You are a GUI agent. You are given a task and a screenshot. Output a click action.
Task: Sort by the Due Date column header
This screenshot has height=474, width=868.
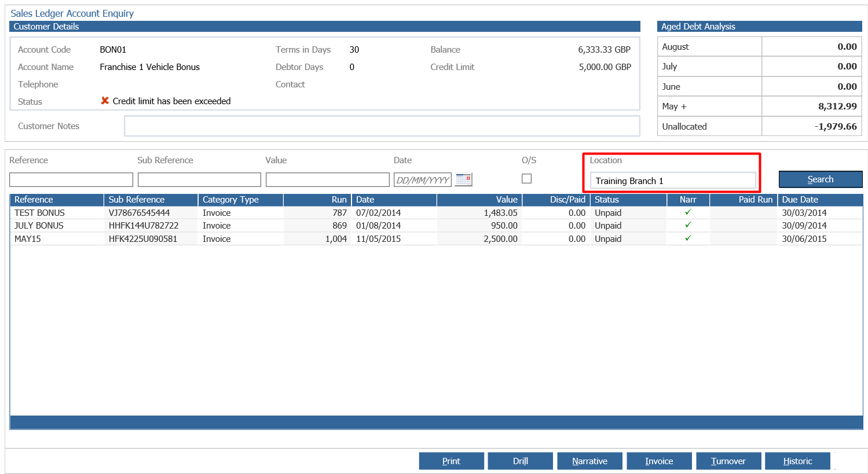pos(820,200)
